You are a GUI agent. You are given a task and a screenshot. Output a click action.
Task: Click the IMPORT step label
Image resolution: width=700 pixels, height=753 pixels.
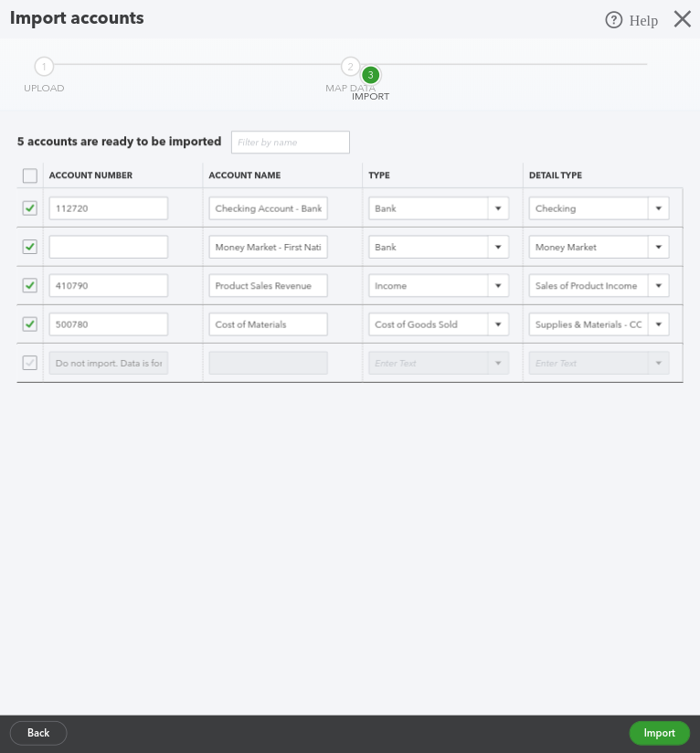pos(371,97)
